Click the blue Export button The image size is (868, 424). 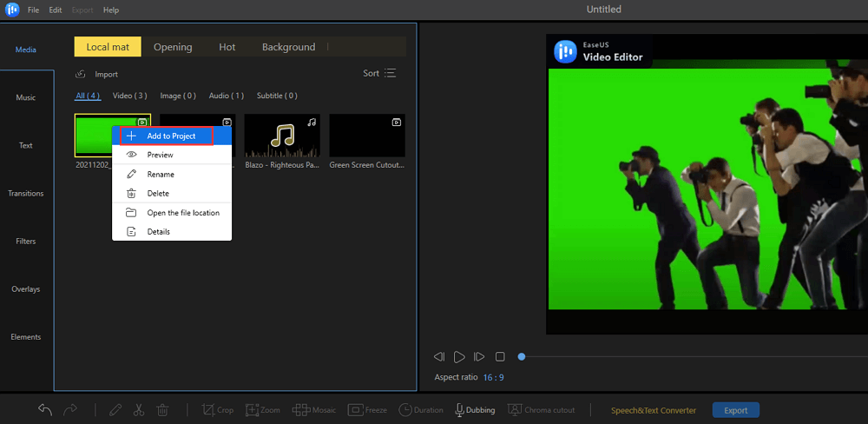(x=735, y=410)
